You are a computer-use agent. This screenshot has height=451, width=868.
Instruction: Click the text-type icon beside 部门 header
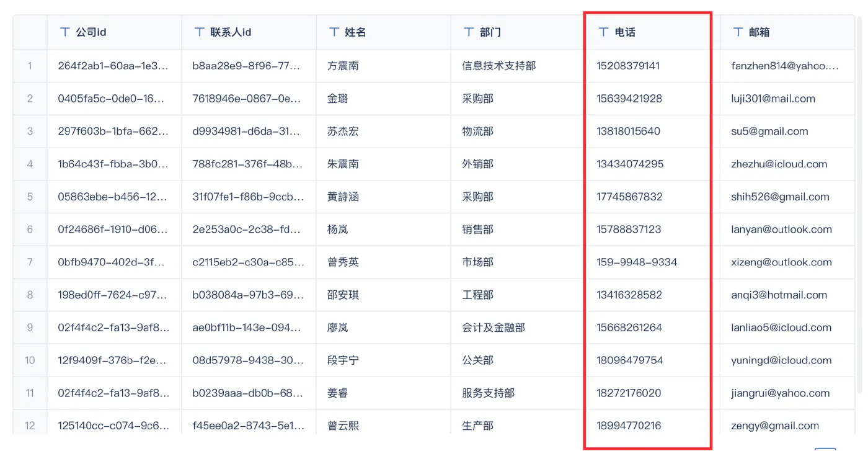pyautogui.click(x=468, y=32)
